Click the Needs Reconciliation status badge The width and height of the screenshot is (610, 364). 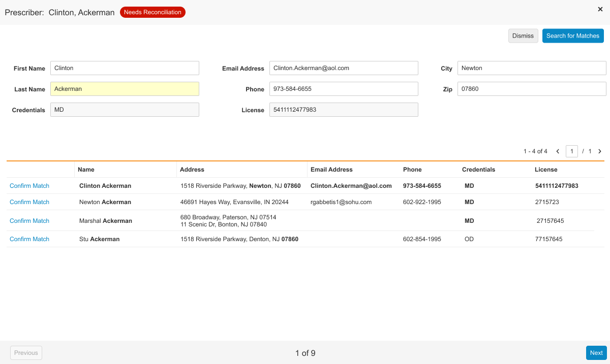click(x=152, y=12)
